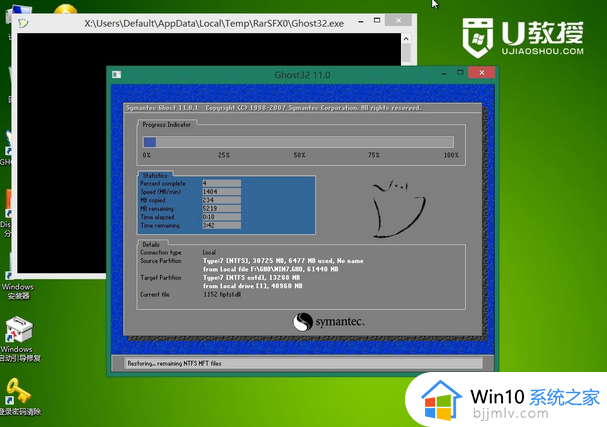Image resolution: width=607 pixels, height=427 pixels.
Task: Click the Ghost32.exe console window title icon
Action: (23, 23)
